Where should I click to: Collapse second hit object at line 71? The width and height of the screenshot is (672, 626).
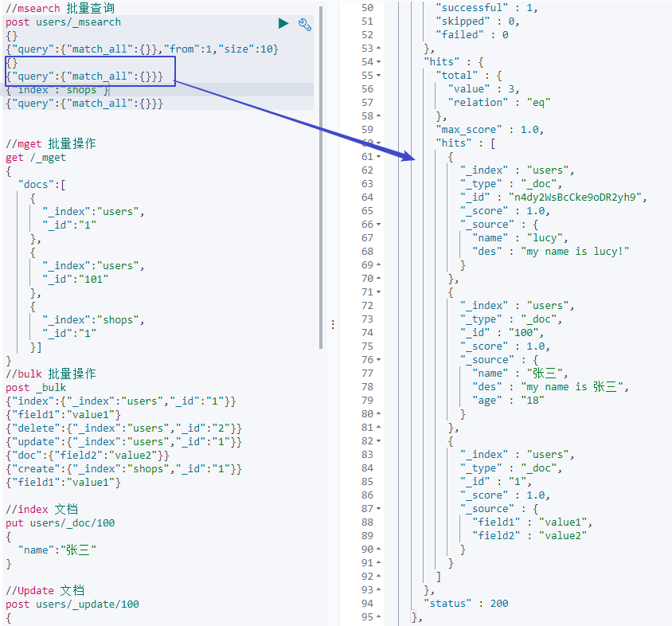378,292
